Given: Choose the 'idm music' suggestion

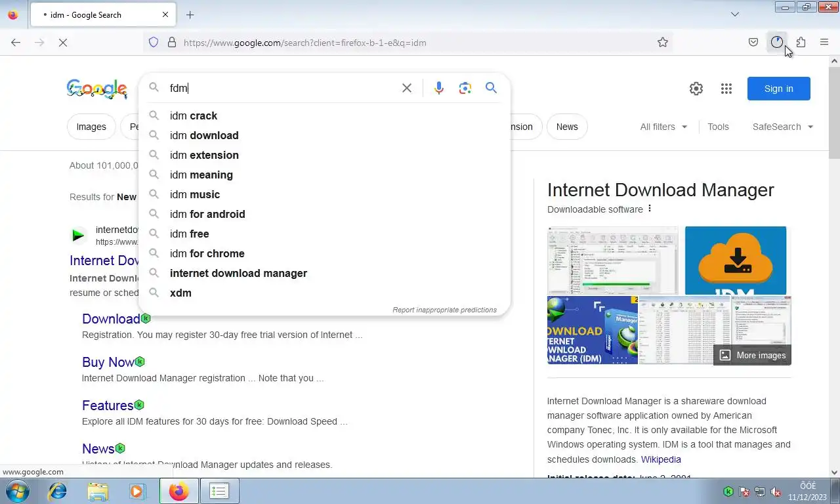Looking at the screenshot, I should (324, 194).
